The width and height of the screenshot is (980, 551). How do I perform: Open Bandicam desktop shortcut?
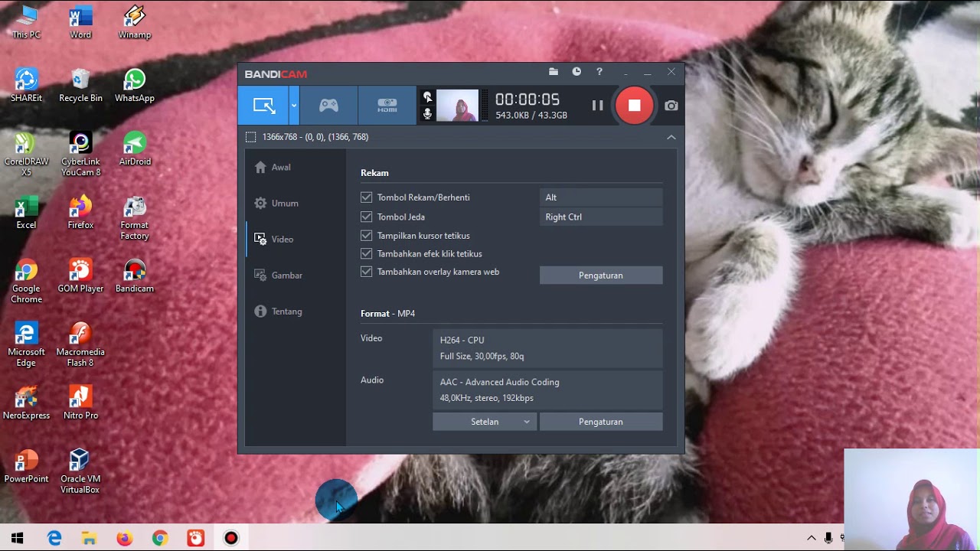click(135, 276)
